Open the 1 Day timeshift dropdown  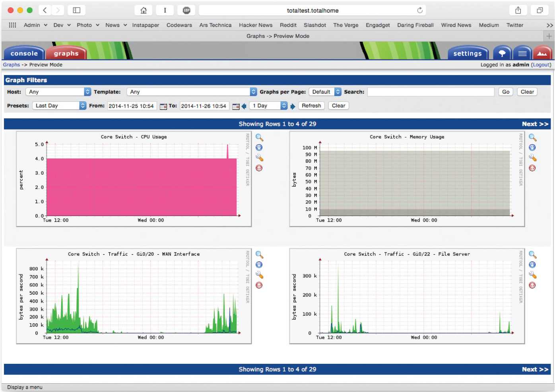268,106
